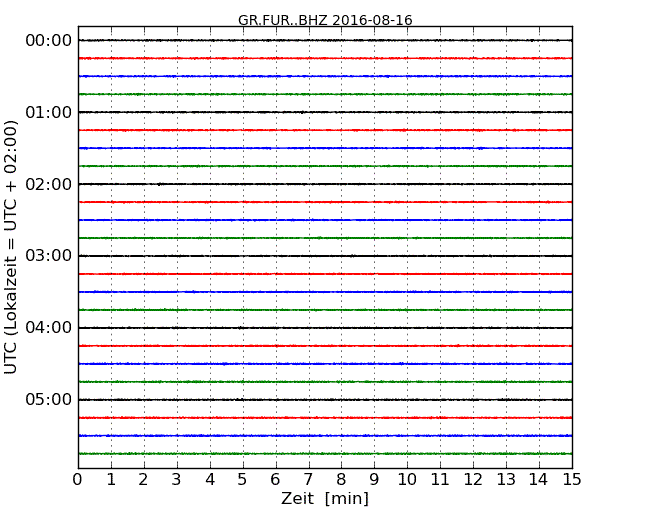Click the x-axis tick label "3"

tap(177, 480)
